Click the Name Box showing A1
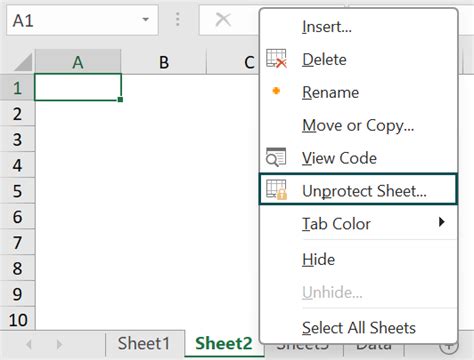The image size is (474, 360). click(82, 20)
